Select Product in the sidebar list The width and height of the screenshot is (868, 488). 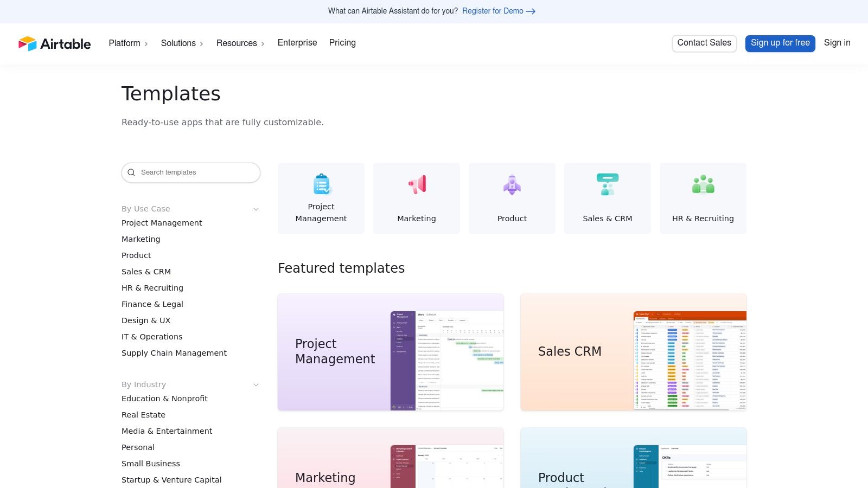[136, 255]
